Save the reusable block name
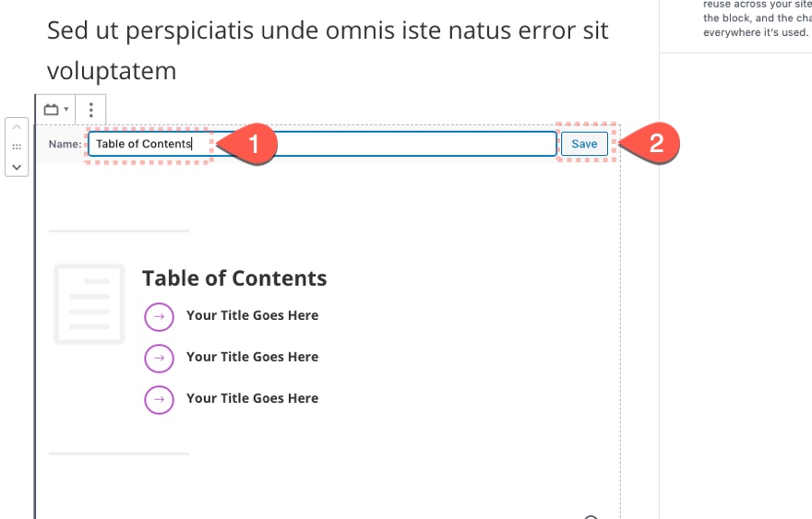Screen dimensions: 812x519 point(584,144)
